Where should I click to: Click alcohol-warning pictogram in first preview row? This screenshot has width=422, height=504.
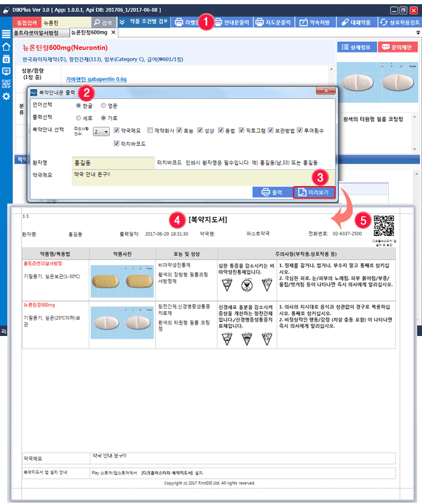click(x=247, y=285)
